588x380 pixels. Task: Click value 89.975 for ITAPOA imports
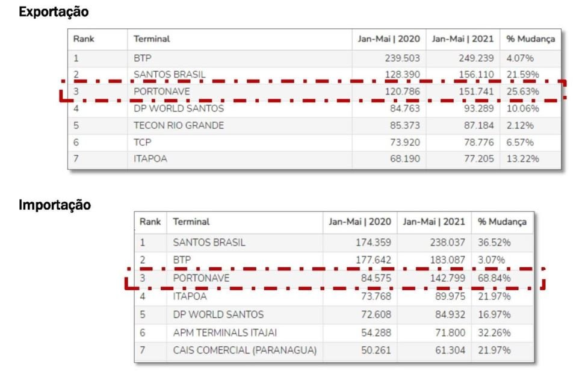point(450,296)
